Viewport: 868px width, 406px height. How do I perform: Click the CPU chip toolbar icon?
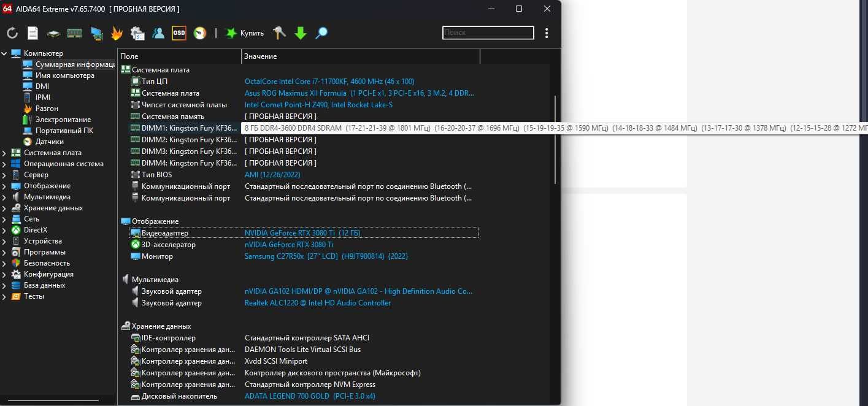point(54,33)
